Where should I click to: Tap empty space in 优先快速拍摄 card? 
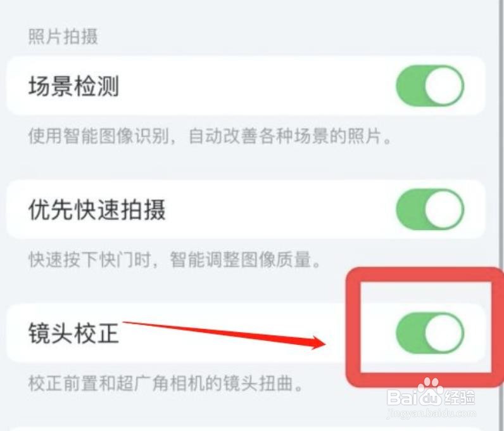[x=280, y=209]
